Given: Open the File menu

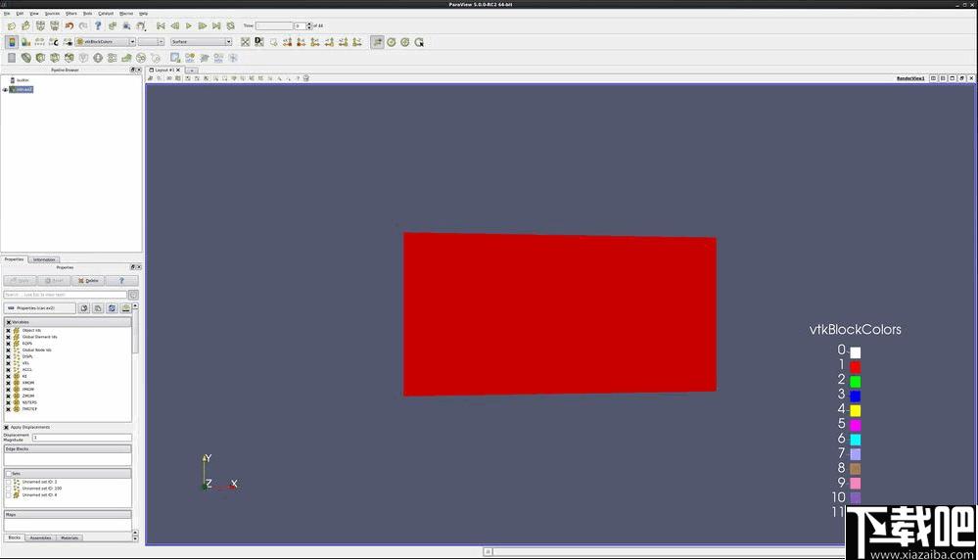Looking at the screenshot, I should tap(7, 13).
